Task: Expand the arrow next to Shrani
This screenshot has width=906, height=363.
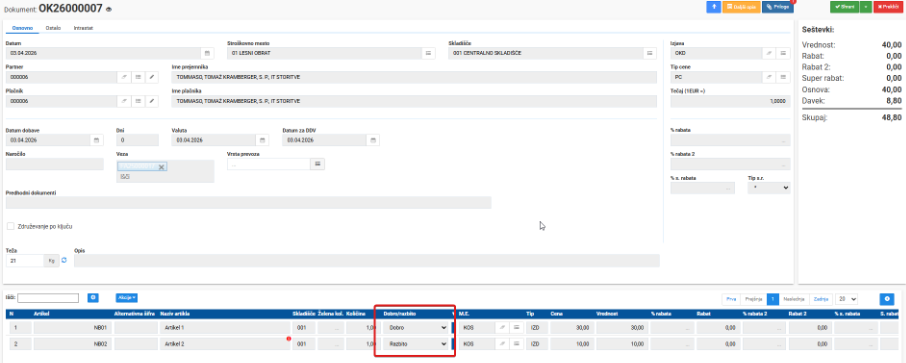Action: (865, 7)
